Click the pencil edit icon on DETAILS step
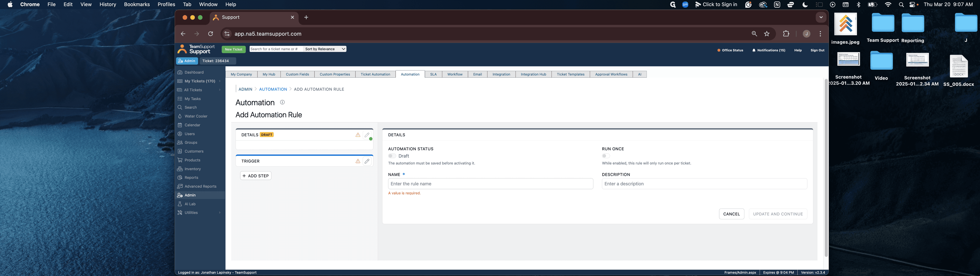 [x=367, y=135]
